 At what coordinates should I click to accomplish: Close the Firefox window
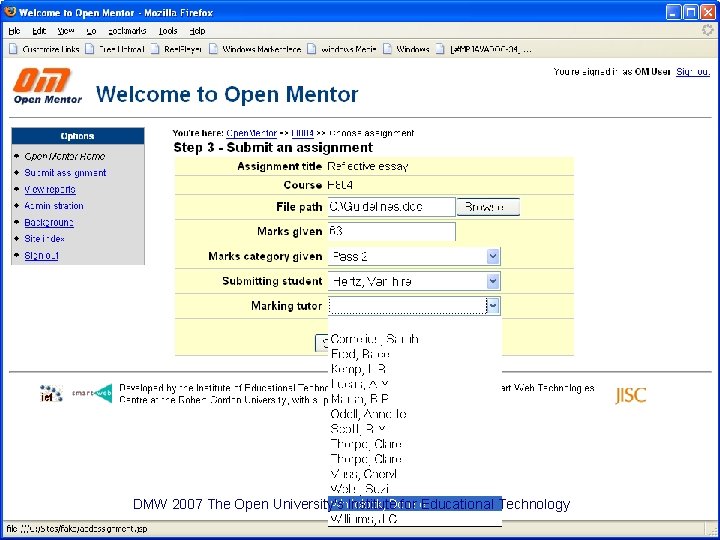708,12
